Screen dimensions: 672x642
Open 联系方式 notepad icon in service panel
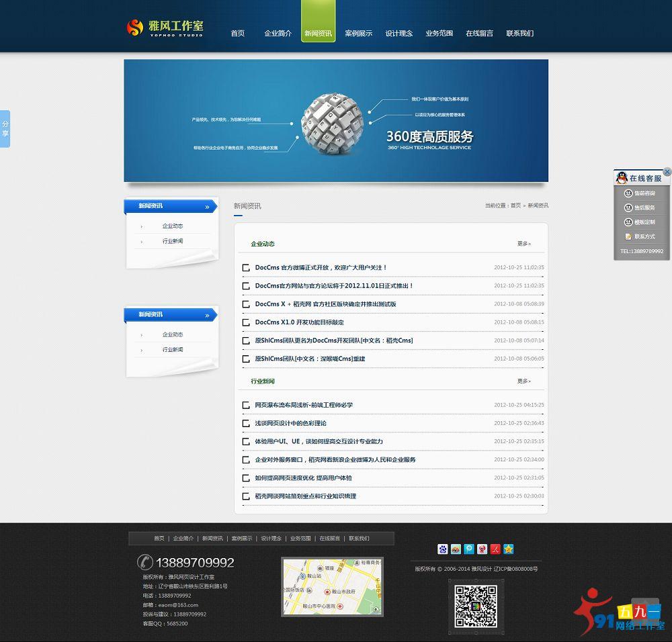(628, 236)
